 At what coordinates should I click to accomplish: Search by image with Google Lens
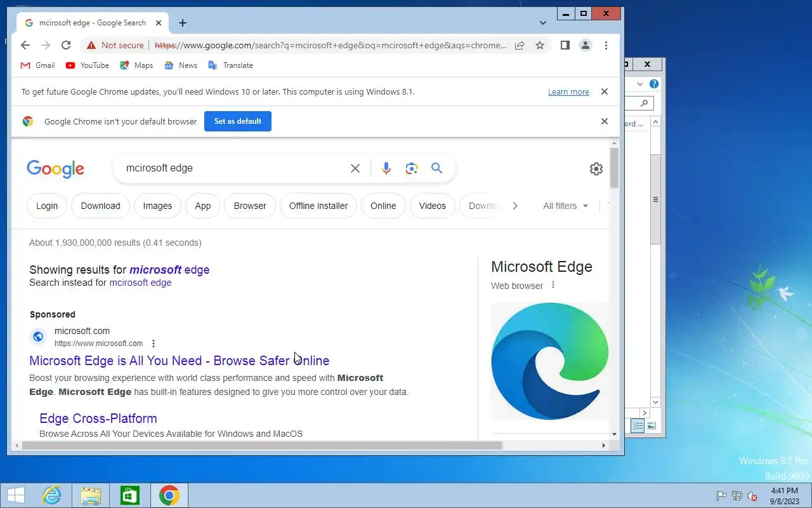pyautogui.click(x=412, y=168)
